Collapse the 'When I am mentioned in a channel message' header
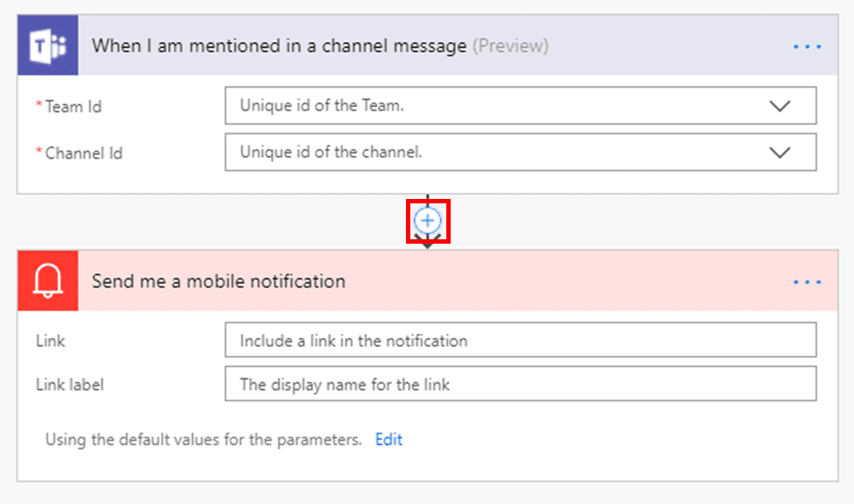 pyautogui.click(x=428, y=46)
